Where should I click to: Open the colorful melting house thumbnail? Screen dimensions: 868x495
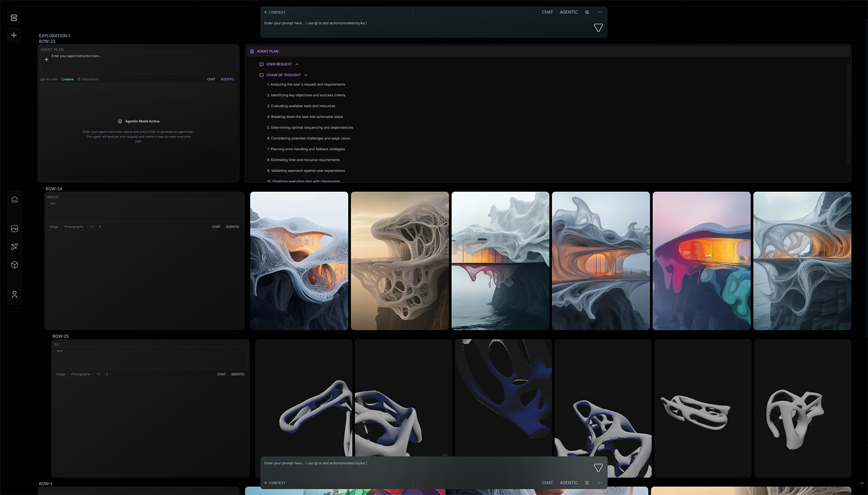pos(701,261)
